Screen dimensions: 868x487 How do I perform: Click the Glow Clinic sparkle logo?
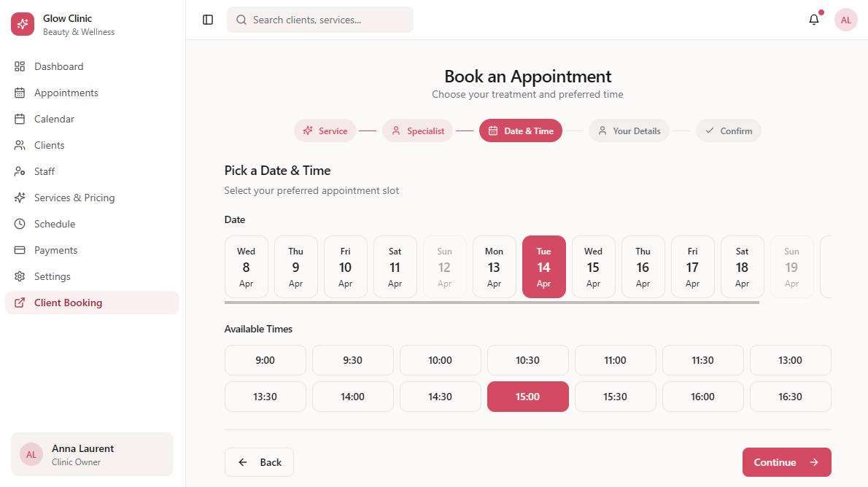point(23,24)
